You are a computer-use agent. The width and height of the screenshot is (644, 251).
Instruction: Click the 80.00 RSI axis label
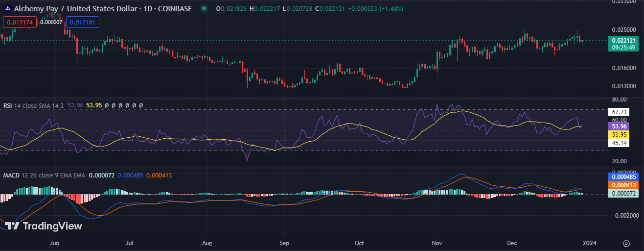click(620, 99)
